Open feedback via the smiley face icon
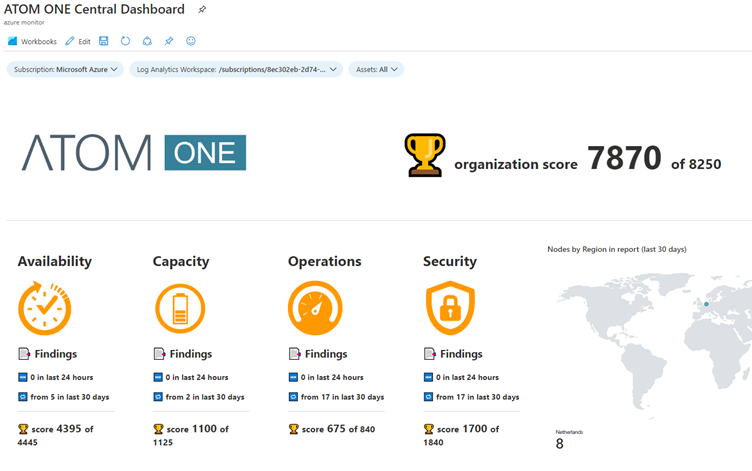Image resolution: width=752 pixels, height=471 pixels. (x=191, y=41)
